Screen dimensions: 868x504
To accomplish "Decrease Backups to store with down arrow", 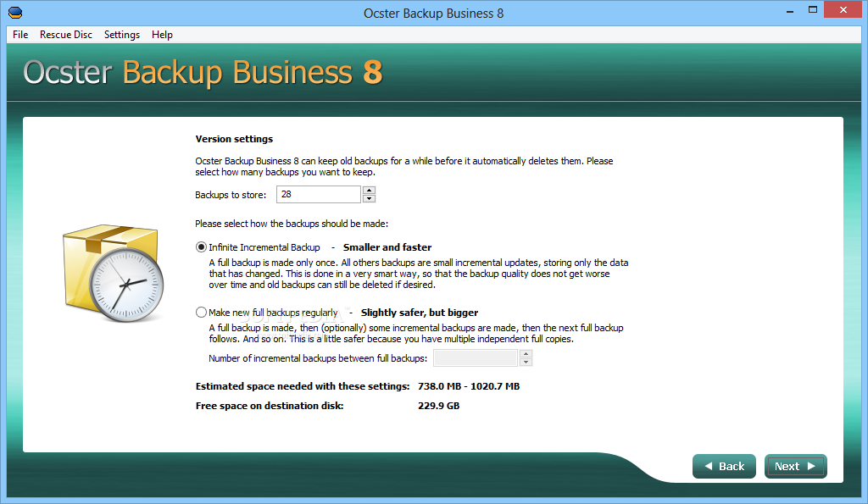I will point(370,198).
